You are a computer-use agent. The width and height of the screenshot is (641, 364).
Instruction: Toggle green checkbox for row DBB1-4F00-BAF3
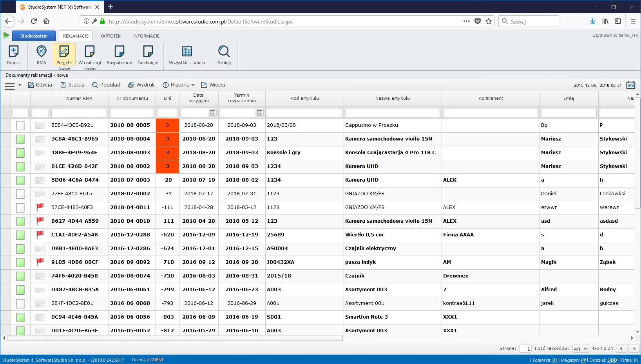pyautogui.click(x=20, y=249)
